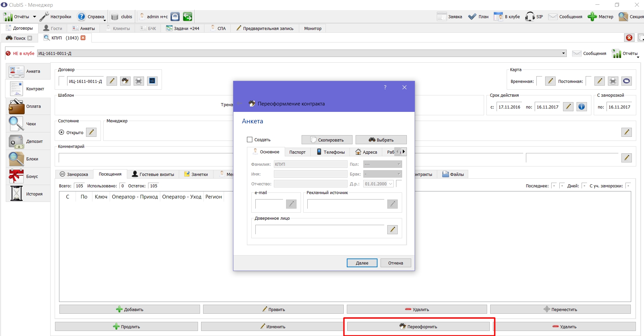
Task: Click the Выбрать button in dialog
Action: pyautogui.click(x=381, y=140)
